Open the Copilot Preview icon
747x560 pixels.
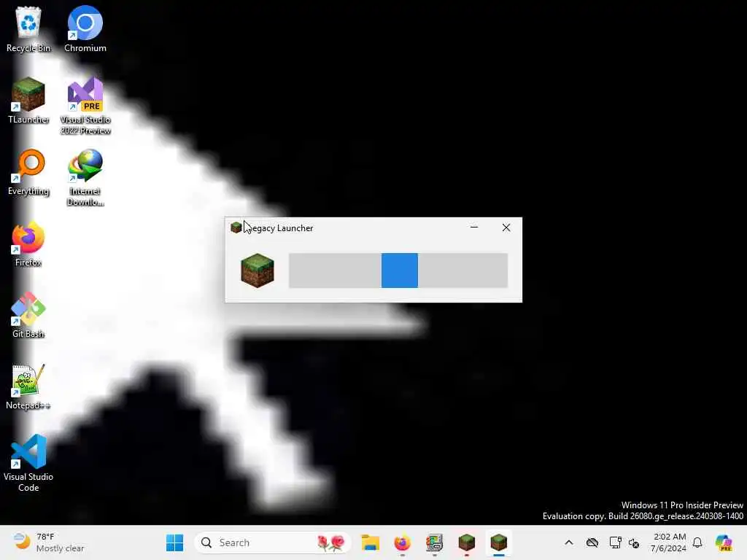[723, 542]
